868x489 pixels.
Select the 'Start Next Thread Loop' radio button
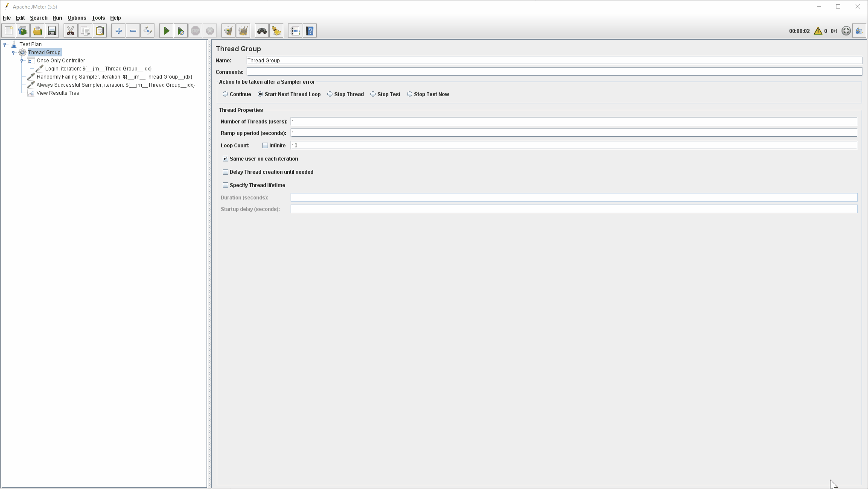click(x=260, y=94)
